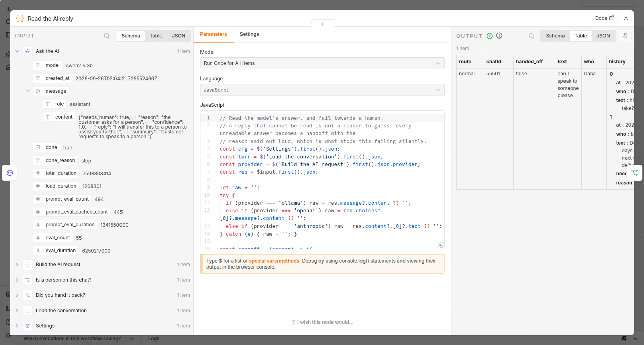Switch to the Settings tab
This screenshot has width=644, height=345.
click(249, 34)
